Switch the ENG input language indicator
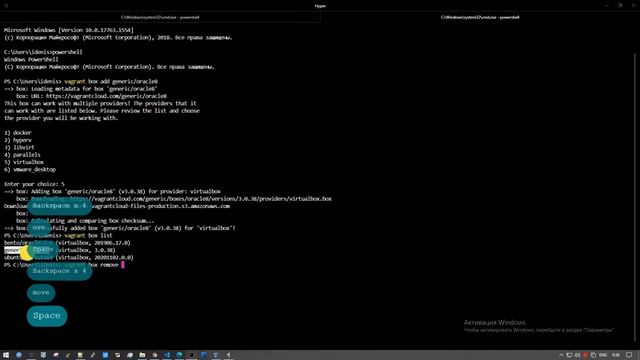The image size is (640, 360). coord(603,355)
